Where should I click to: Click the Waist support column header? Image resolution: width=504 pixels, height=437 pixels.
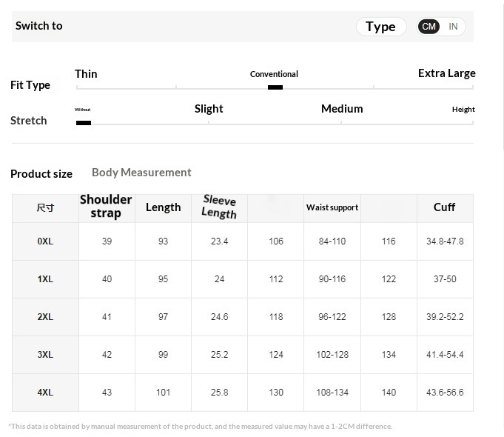[x=332, y=208]
